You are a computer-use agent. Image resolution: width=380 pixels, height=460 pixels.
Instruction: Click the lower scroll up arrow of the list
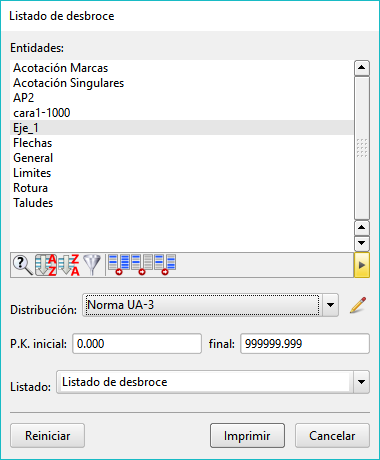pyautogui.click(x=362, y=228)
